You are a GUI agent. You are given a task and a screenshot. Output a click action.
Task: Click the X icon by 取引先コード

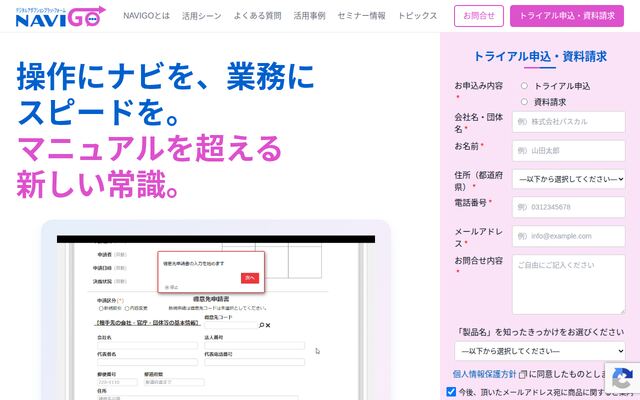click(x=268, y=325)
